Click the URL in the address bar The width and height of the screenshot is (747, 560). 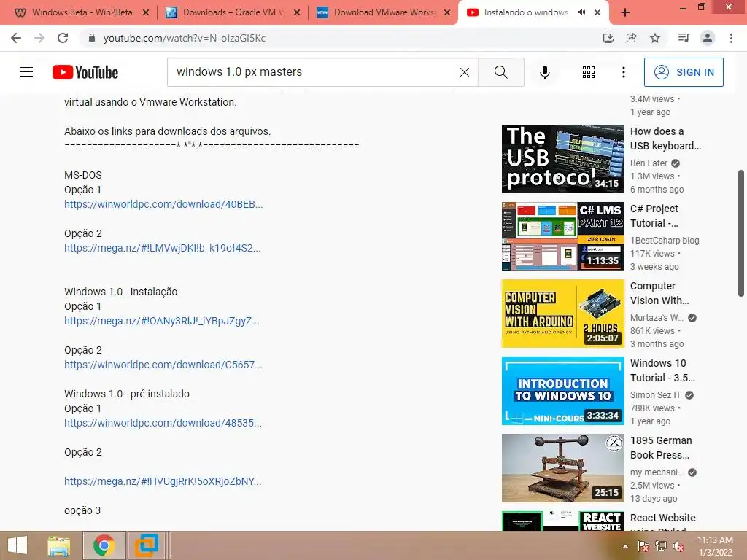tap(185, 38)
